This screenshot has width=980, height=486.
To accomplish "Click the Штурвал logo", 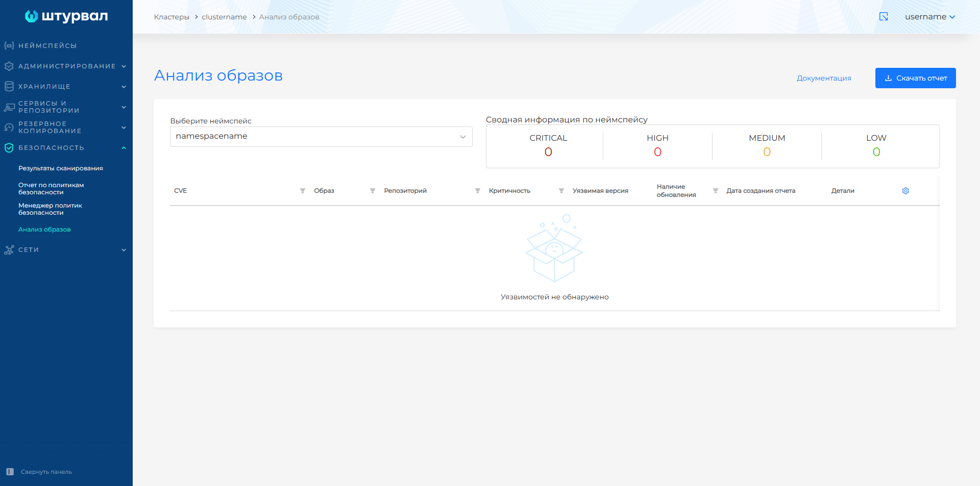I will pyautogui.click(x=66, y=16).
